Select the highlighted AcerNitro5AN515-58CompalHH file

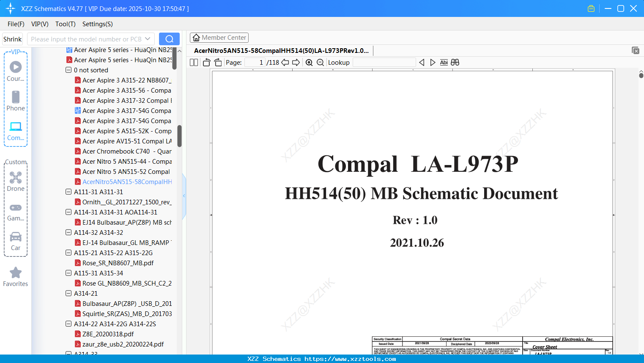pos(123,182)
